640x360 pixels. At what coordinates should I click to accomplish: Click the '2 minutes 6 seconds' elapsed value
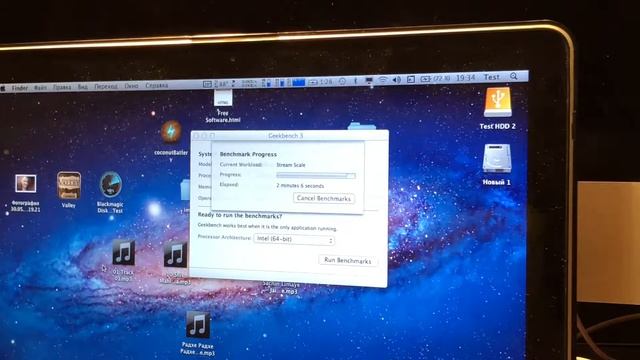[300, 186]
